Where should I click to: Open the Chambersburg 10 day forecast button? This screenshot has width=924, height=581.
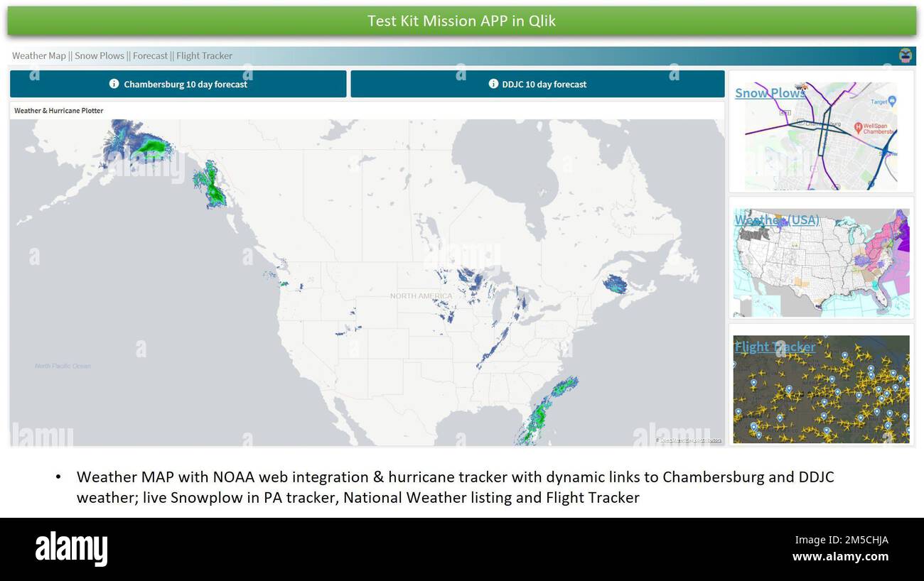click(178, 84)
